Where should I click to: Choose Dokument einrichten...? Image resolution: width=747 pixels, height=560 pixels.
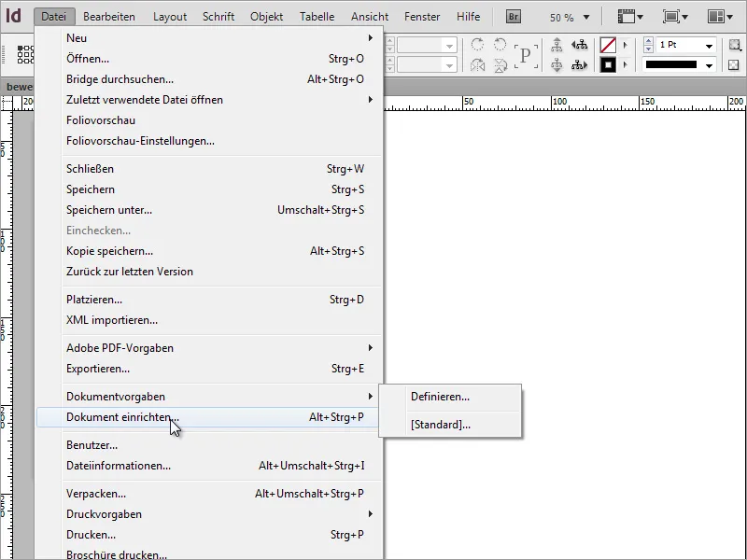tap(208, 417)
